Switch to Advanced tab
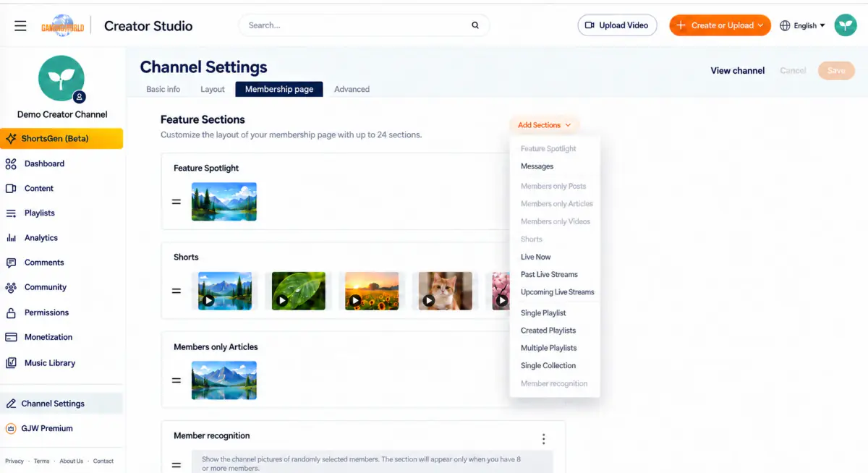This screenshot has height=473, width=868. coord(352,89)
